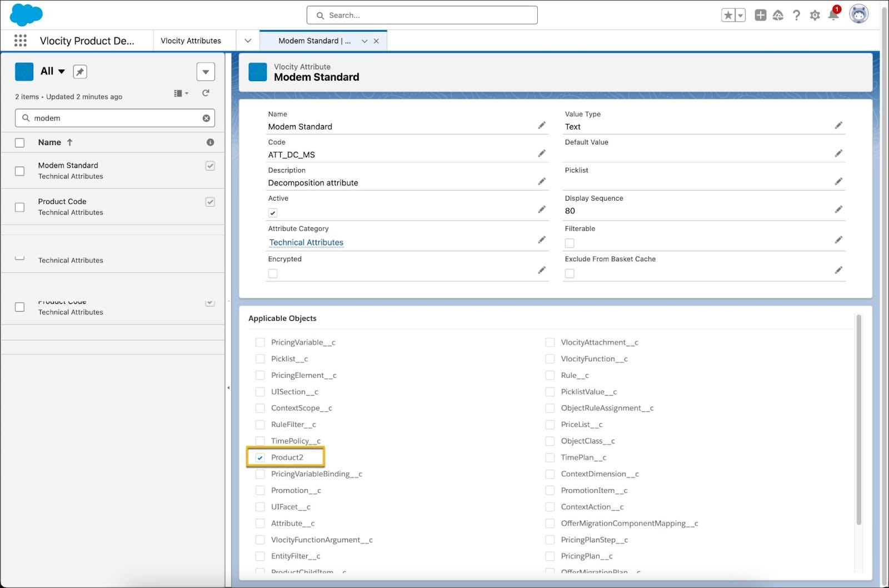
Task: Check the PricingVariable__c checkbox
Action: [260, 342]
